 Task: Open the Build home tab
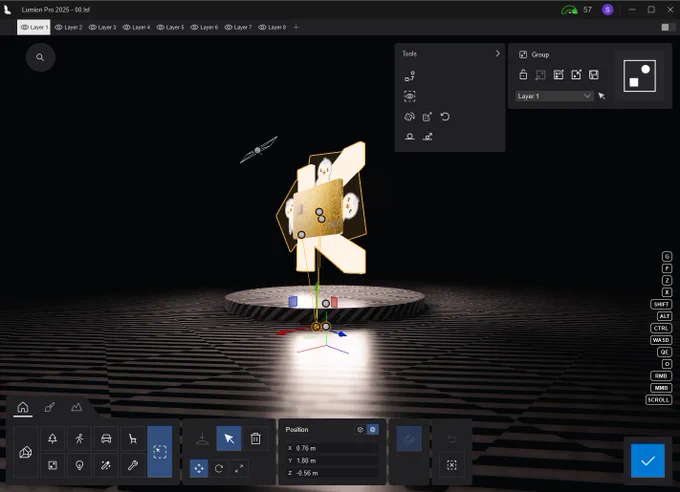[23, 407]
